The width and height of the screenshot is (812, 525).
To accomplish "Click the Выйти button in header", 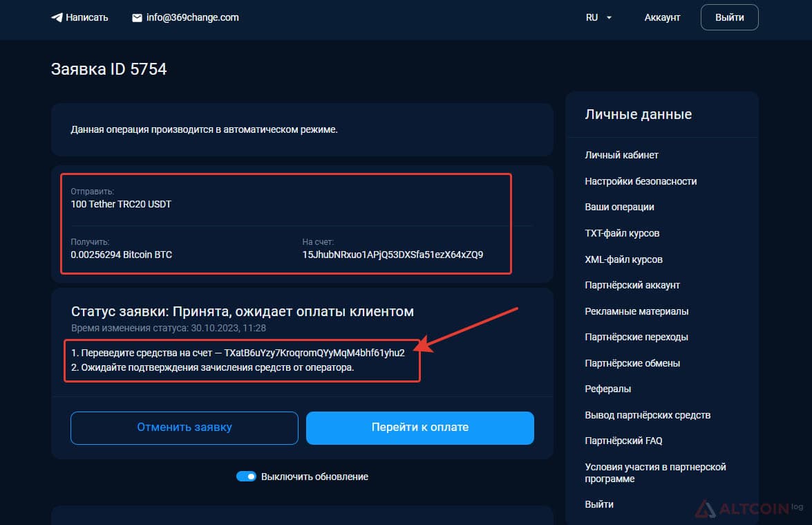I will [729, 17].
